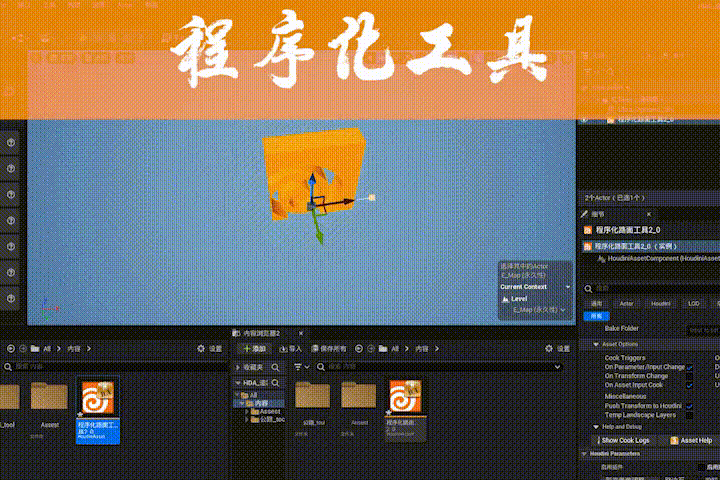The image size is (720, 480).
Task: Open filter dropdown arrow next to filter icon
Action: [307, 367]
